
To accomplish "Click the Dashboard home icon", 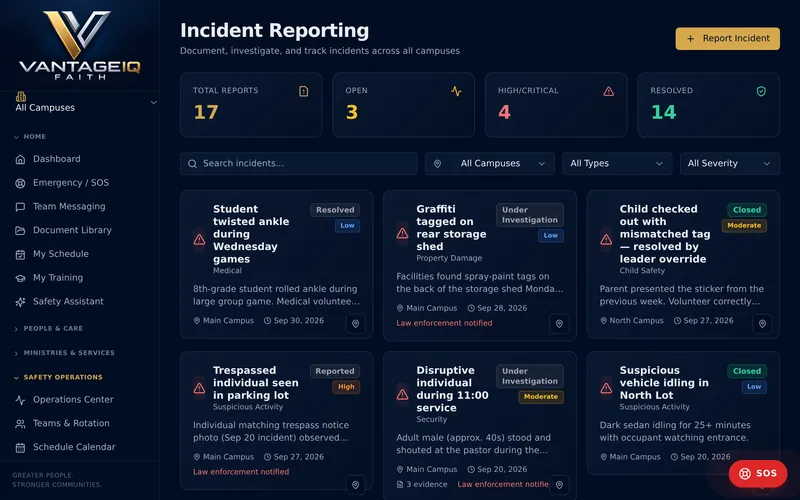I will pos(20,159).
